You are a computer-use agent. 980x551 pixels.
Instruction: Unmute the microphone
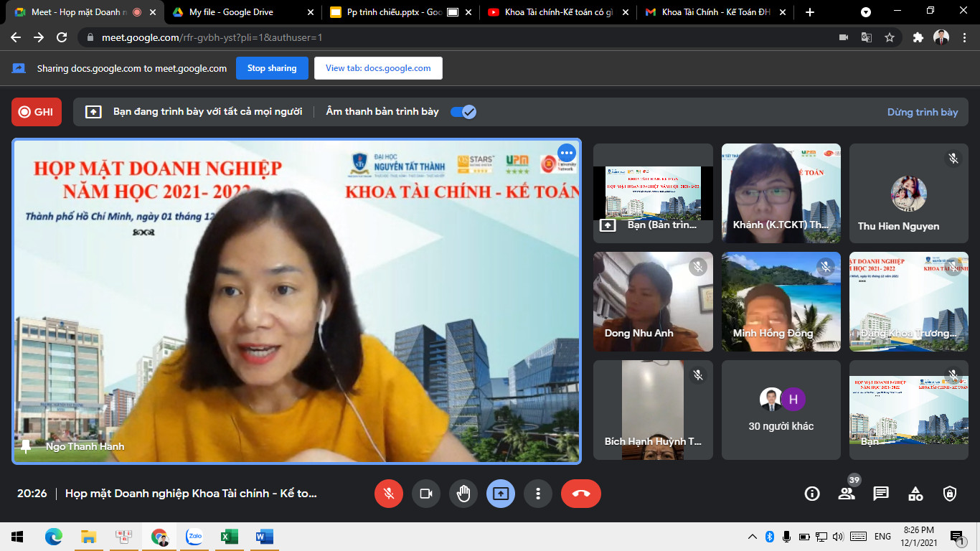click(x=389, y=494)
